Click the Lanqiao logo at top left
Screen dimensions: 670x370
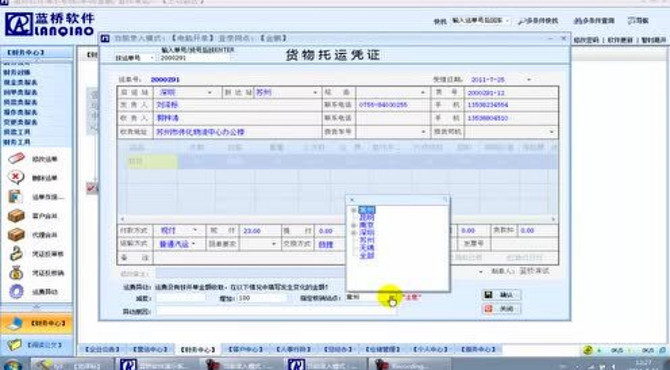click(50, 24)
